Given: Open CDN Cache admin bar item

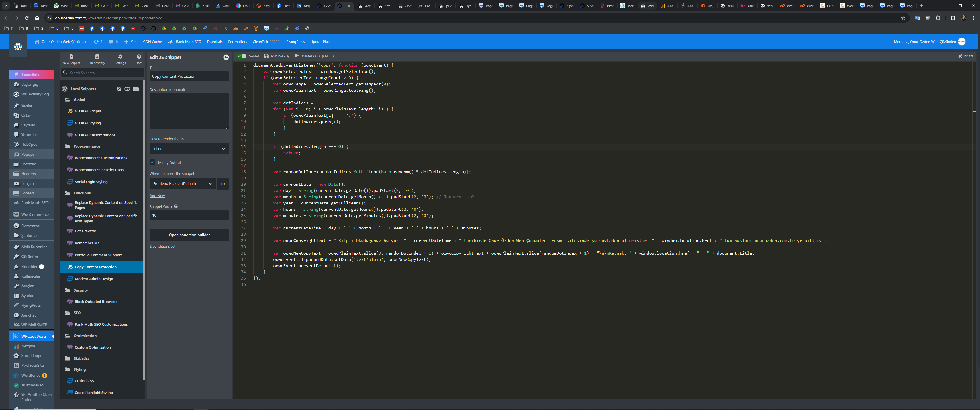Looking at the screenshot, I should (152, 42).
